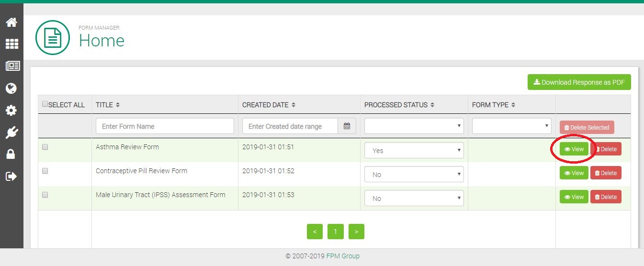
Task: Click the plug icon in sidebar
Action: (11, 133)
